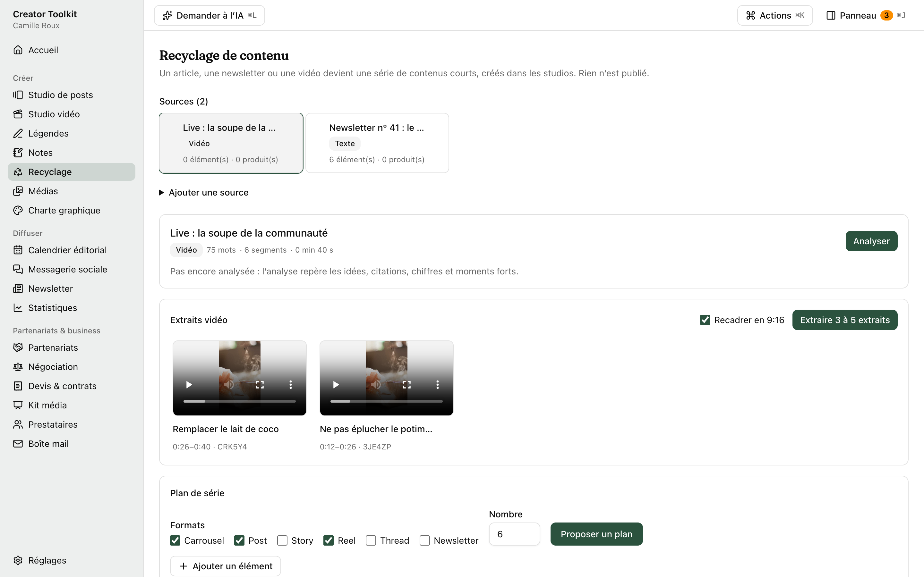Viewport: 924px width, 577px height.
Task: Expand Ajouter une source
Action: 204,192
